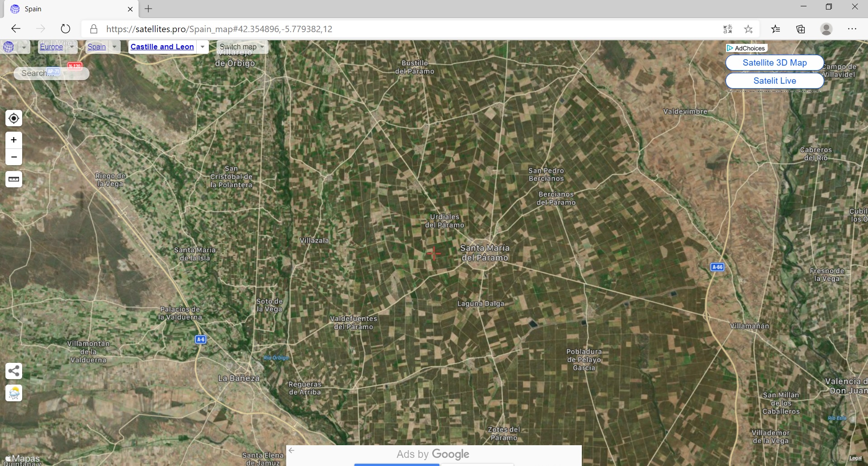
Task: Open the Switch map dropdown
Action: tap(242, 47)
